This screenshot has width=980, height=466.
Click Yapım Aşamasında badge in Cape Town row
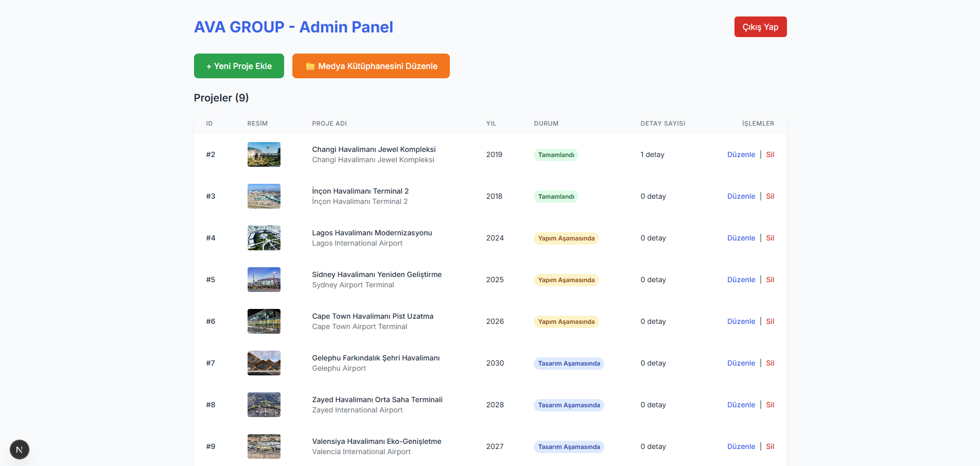pos(566,322)
